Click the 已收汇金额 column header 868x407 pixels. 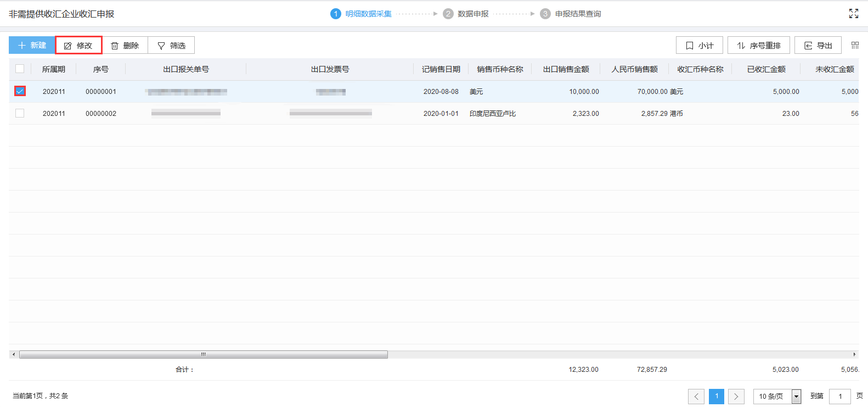tap(766, 69)
